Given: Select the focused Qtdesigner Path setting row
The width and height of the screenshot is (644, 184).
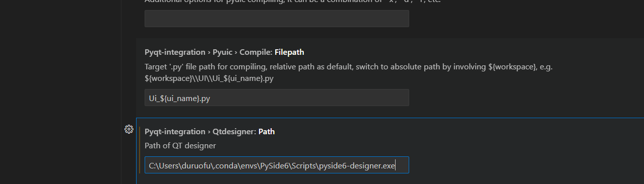Looking at the screenshot, I should tap(390, 151).
